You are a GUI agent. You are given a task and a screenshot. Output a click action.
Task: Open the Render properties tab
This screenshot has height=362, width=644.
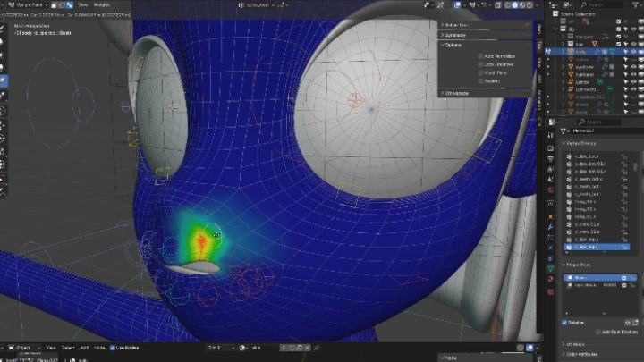(551, 147)
